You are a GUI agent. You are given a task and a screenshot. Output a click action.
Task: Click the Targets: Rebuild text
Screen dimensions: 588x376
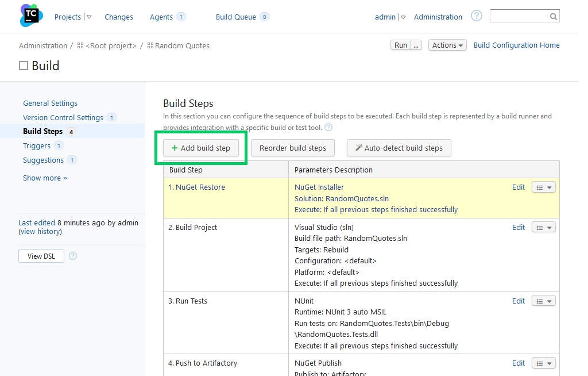[322, 250]
